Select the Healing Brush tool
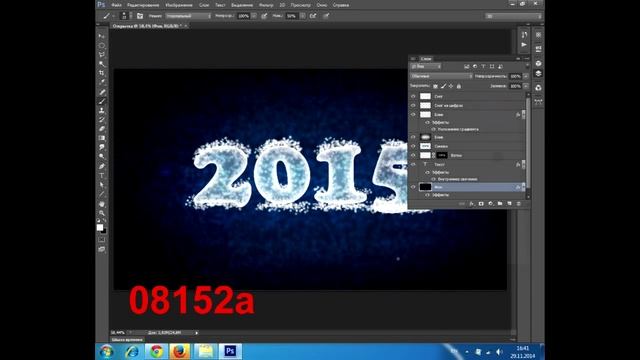Viewport: 640px width, 360px height. pos(102,92)
